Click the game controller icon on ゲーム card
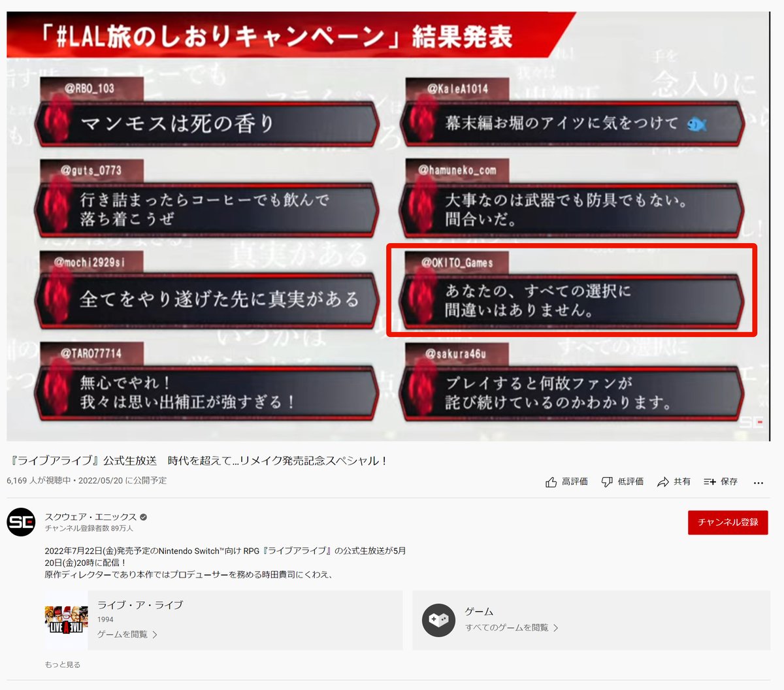 tap(438, 619)
